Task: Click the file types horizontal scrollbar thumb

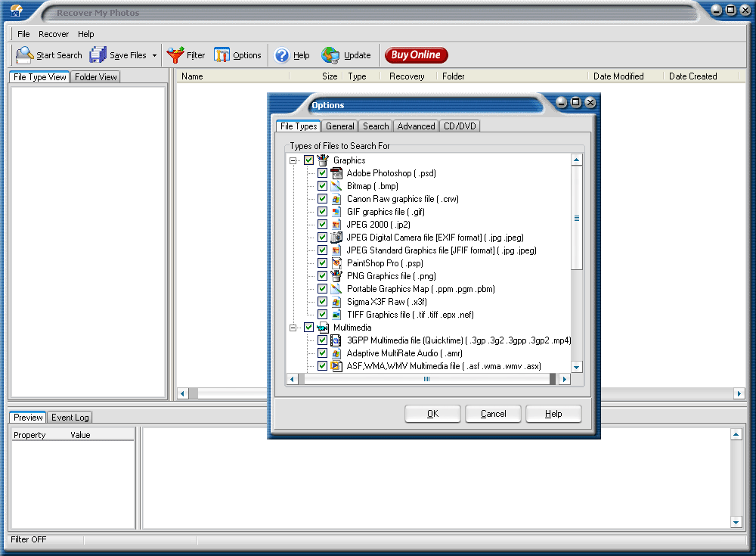Action: 426,379
